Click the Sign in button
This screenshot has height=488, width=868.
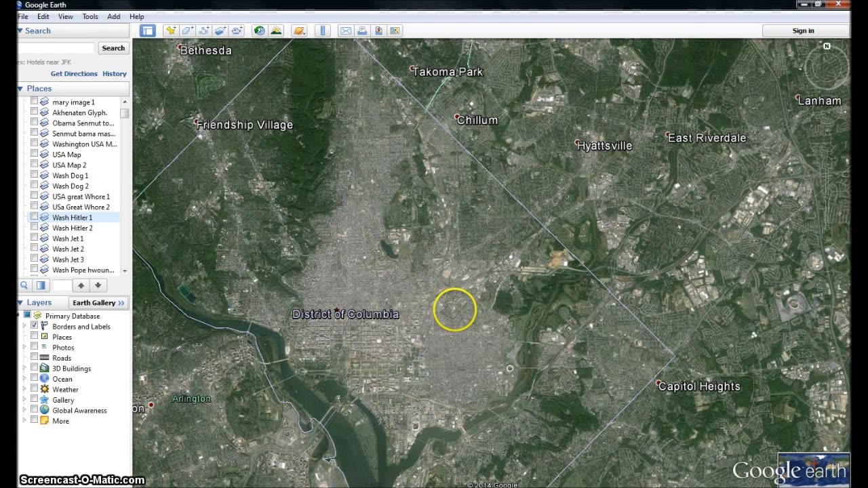click(x=804, y=30)
